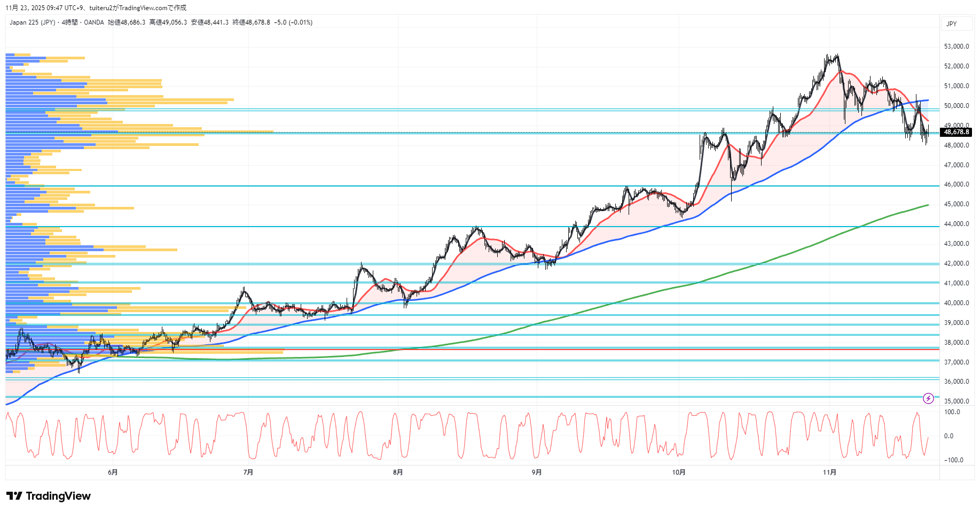980x512 pixels.
Task: Click the 終値48,678.8 close value in legend
Action: click(x=251, y=22)
